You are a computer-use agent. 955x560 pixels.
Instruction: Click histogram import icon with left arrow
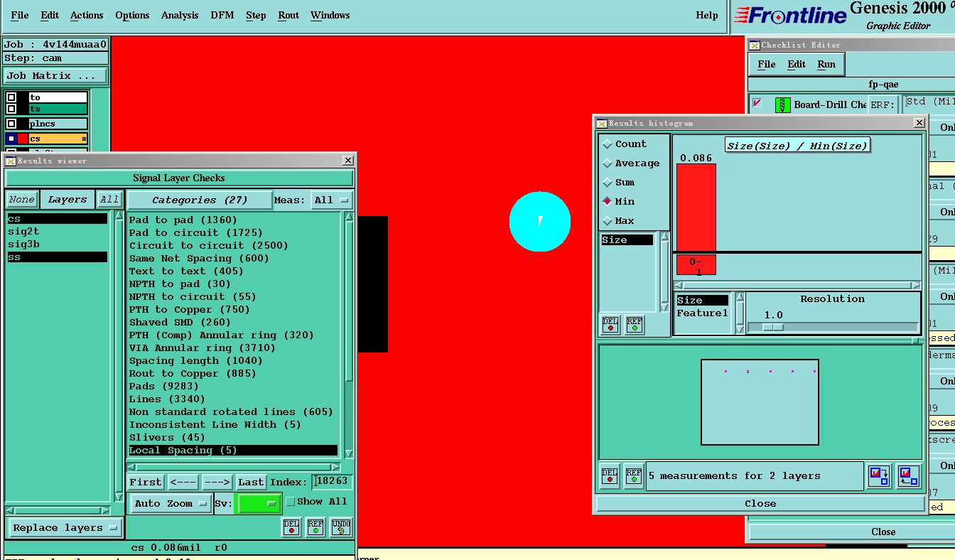[x=908, y=476]
